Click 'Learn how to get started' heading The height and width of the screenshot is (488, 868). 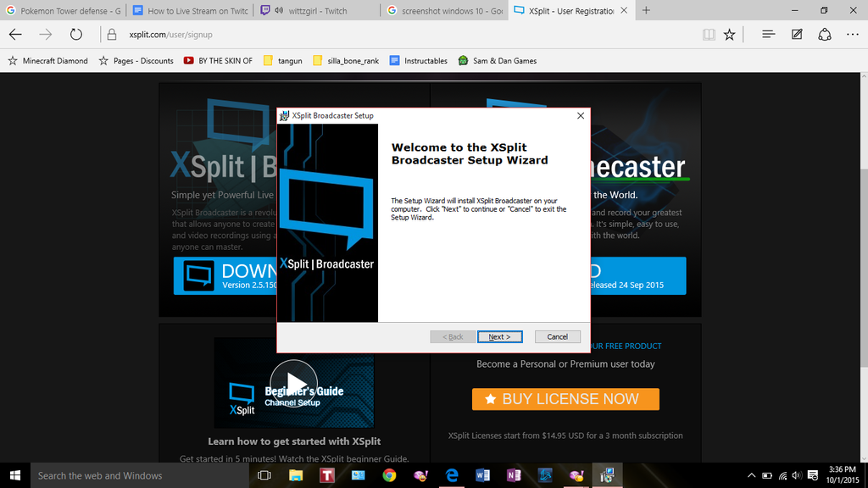point(294,441)
